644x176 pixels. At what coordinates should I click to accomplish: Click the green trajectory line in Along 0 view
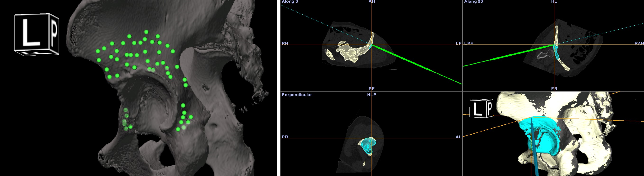[x=417, y=64]
